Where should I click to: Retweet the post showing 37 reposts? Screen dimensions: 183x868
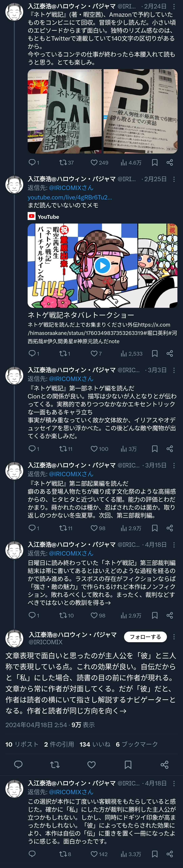click(x=66, y=162)
